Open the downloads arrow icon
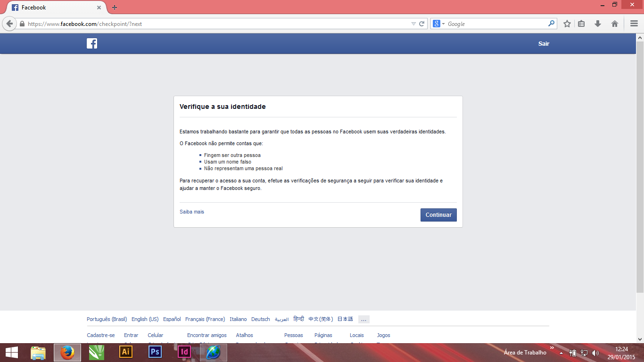This screenshot has width=644, height=362. coord(598,24)
